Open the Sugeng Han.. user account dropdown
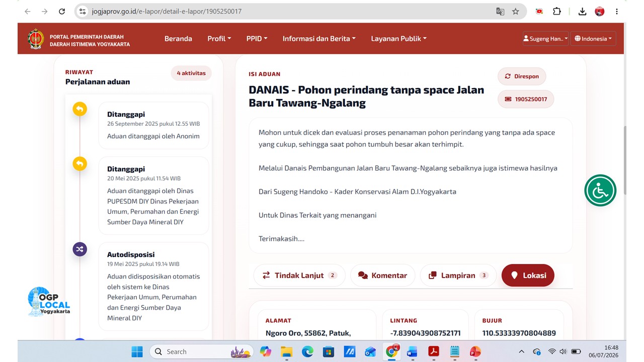Image resolution: width=644 pixels, height=362 pixels. pos(545,39)
